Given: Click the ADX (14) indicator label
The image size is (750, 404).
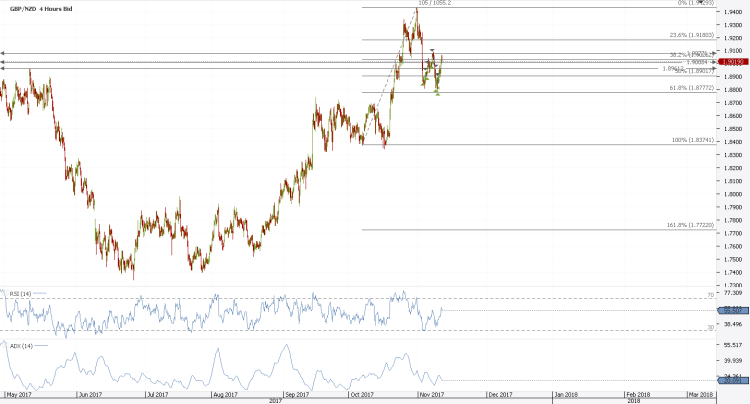Looking at the screenshot, I should coord(21,346).
